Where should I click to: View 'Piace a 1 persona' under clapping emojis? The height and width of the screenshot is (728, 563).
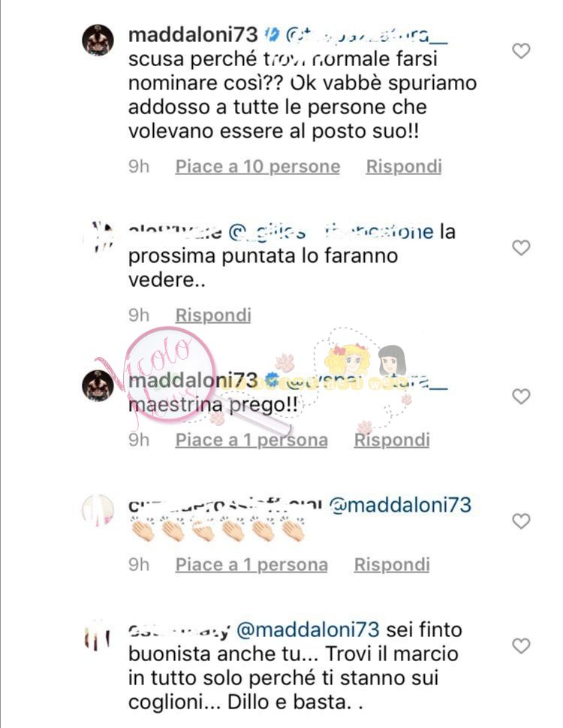coord(251,564)
